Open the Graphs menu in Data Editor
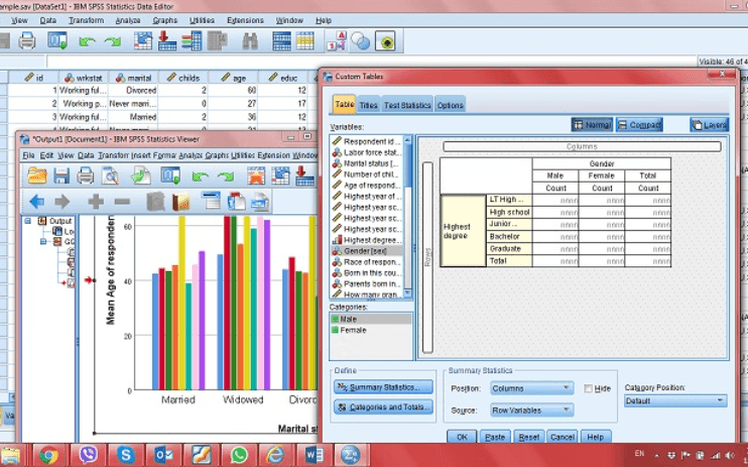This screenshot has height=467, width=748. (x=165, y=21)
